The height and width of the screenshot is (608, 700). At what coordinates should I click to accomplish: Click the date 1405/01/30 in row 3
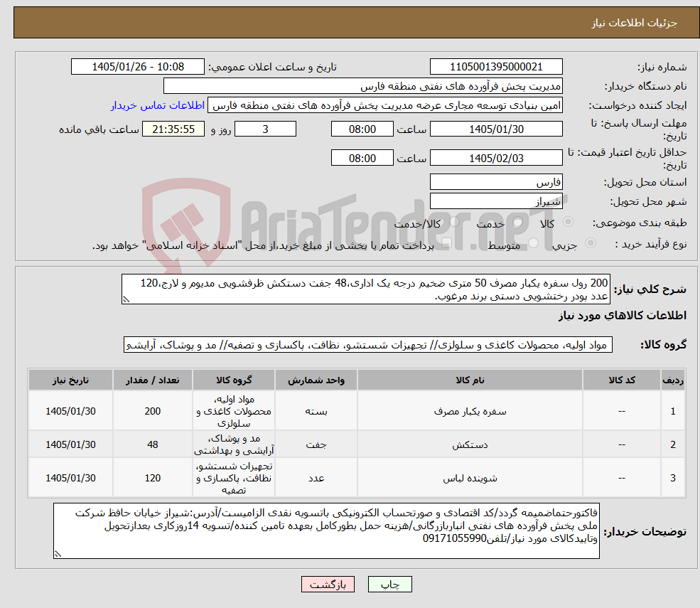70,479
